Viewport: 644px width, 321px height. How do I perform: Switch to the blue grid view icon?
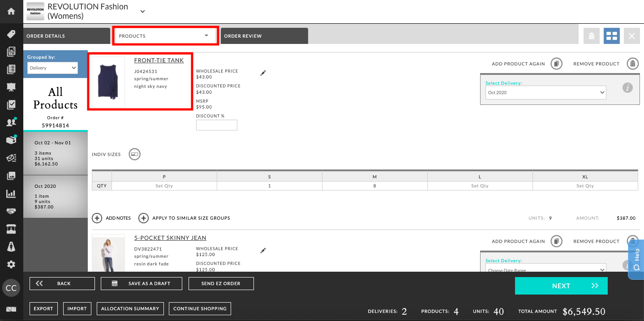[612, 36]
